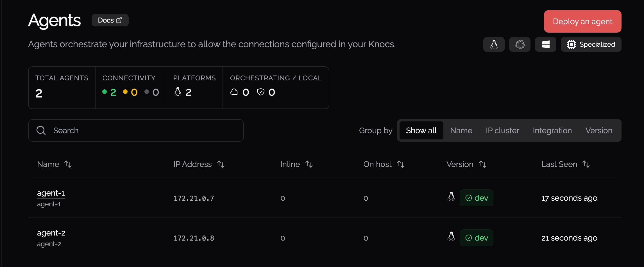Click '17 seconds ago' last seen text
Viewport: 644px width, 267px height.
569,198
